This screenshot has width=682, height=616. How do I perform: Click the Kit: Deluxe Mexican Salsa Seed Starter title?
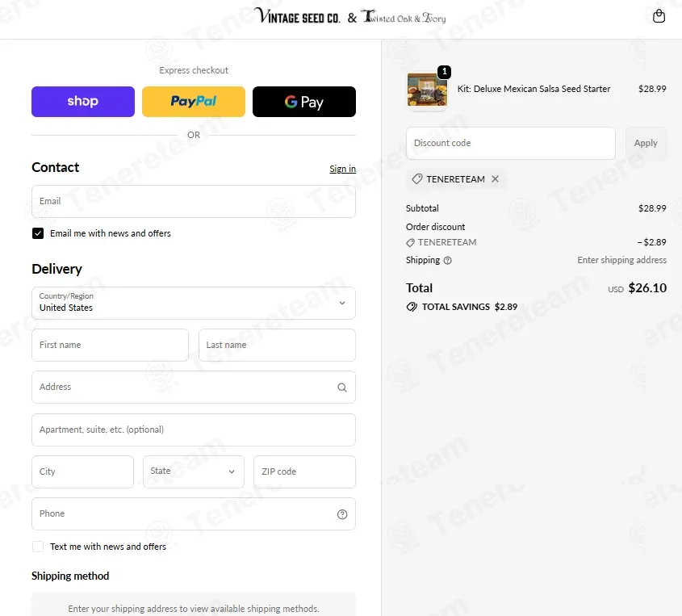pyautogui.click(x=533, y=89)
